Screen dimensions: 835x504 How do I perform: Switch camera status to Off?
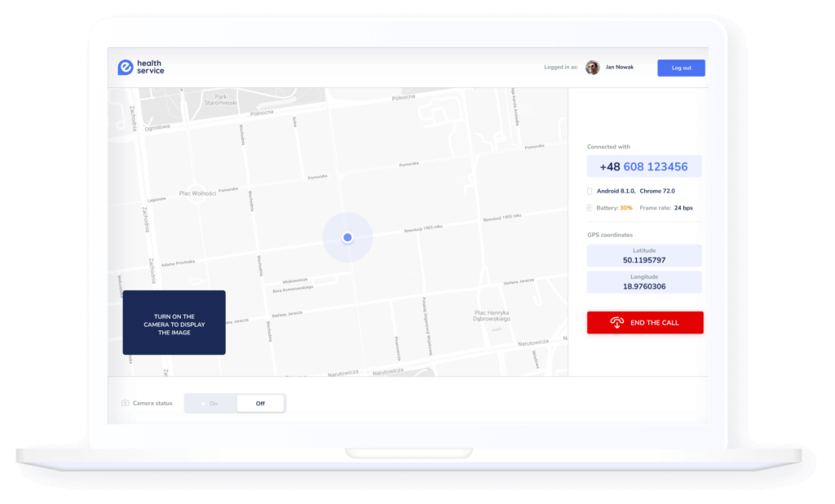(x=260, y=404)
